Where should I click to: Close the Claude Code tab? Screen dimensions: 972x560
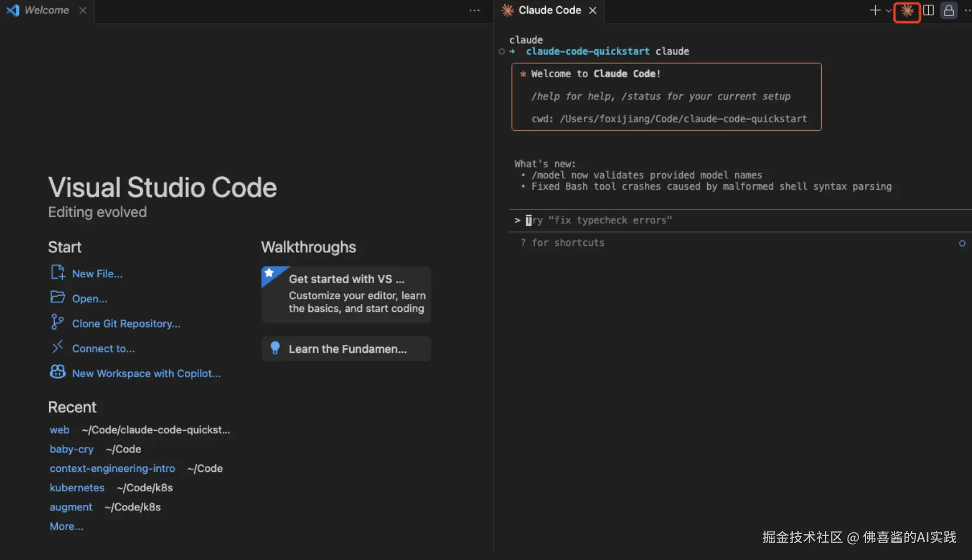point(592,10)
